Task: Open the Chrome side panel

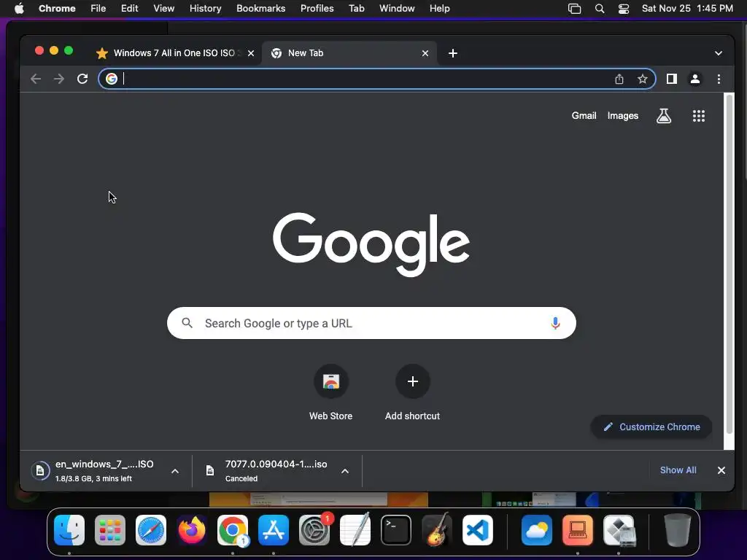Action: coord(671,79)
